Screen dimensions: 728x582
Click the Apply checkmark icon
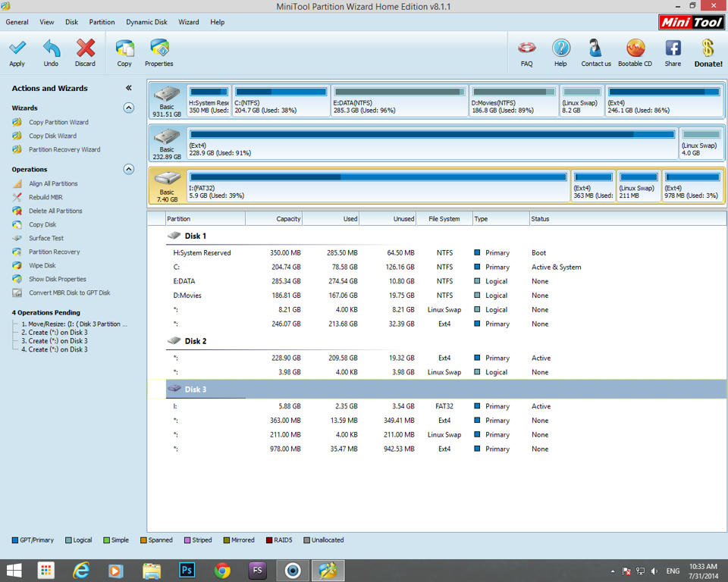click(17, 49)
